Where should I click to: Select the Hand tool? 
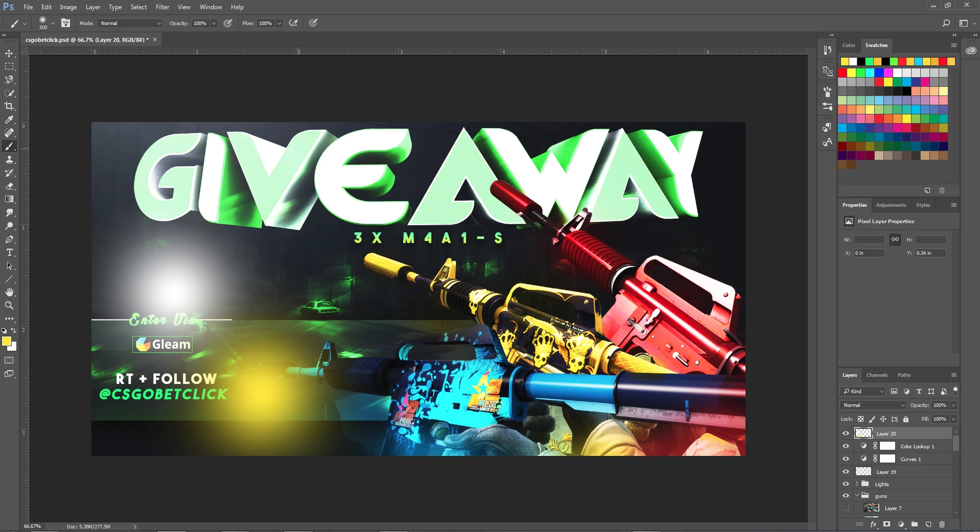point(9,292)
